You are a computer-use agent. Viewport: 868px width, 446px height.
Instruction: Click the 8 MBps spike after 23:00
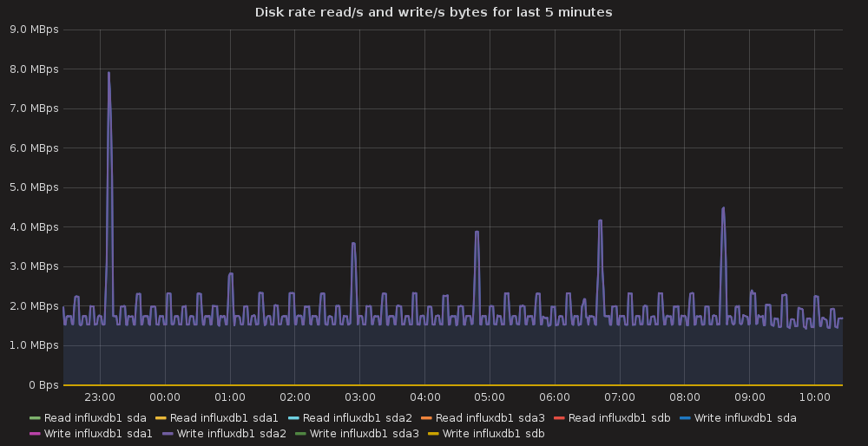[x=108, y=73]
